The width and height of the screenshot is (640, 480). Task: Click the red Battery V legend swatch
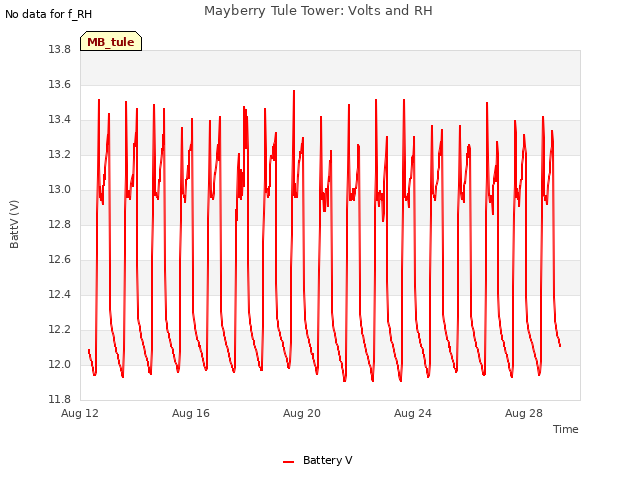(289, 462)
